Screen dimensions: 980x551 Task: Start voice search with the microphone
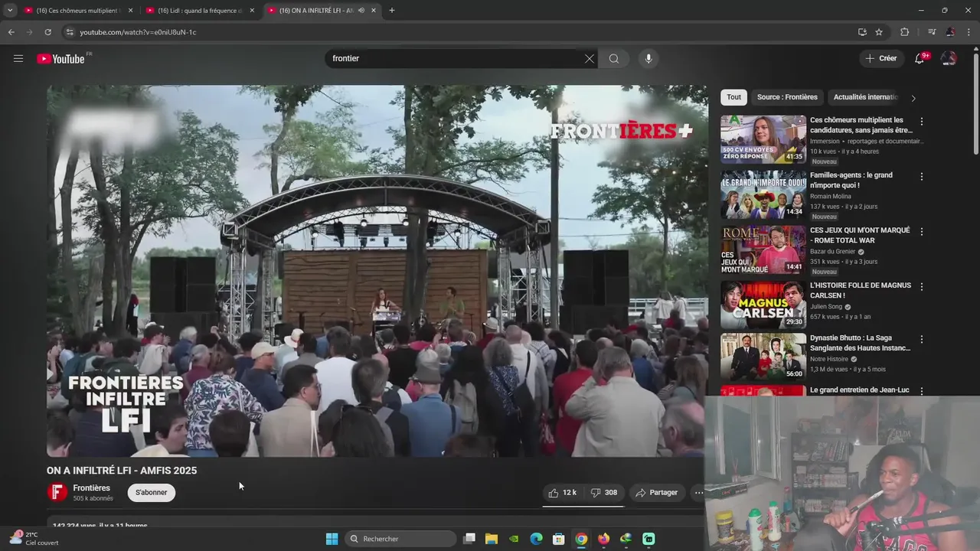pyautogui.click(x=648, y=58)
